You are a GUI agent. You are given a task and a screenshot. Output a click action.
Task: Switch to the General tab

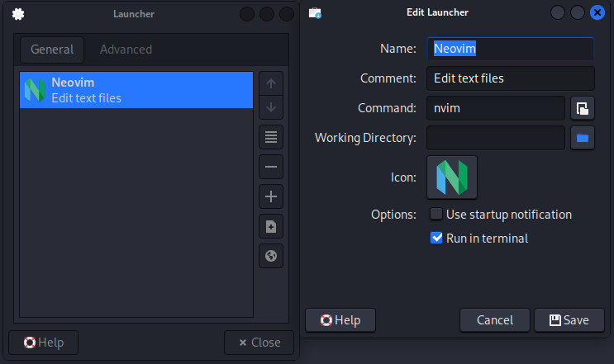(52, 50)
